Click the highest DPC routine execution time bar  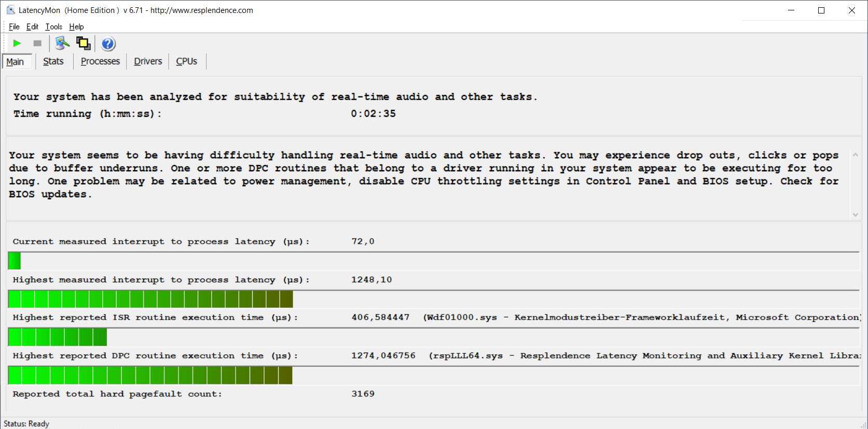pyautogui.click(x=150, y=376)
